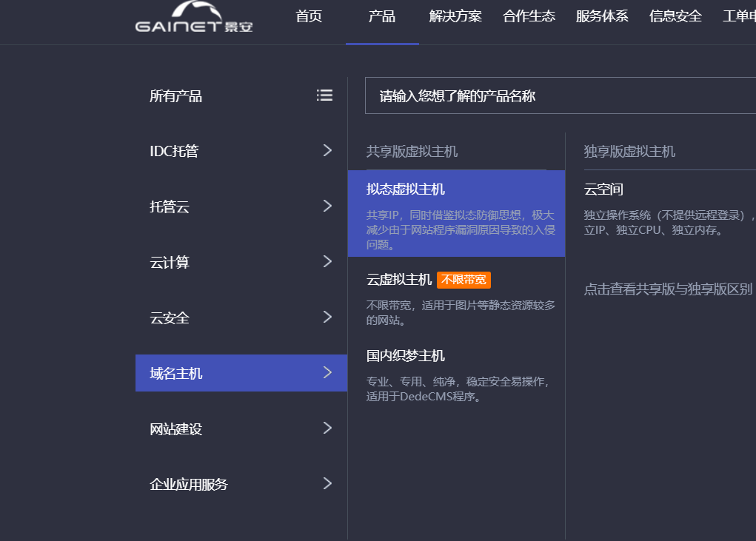Open the 信息安全 menu item
This screenshot has height=541, width=756.
[x=675, y=16]
